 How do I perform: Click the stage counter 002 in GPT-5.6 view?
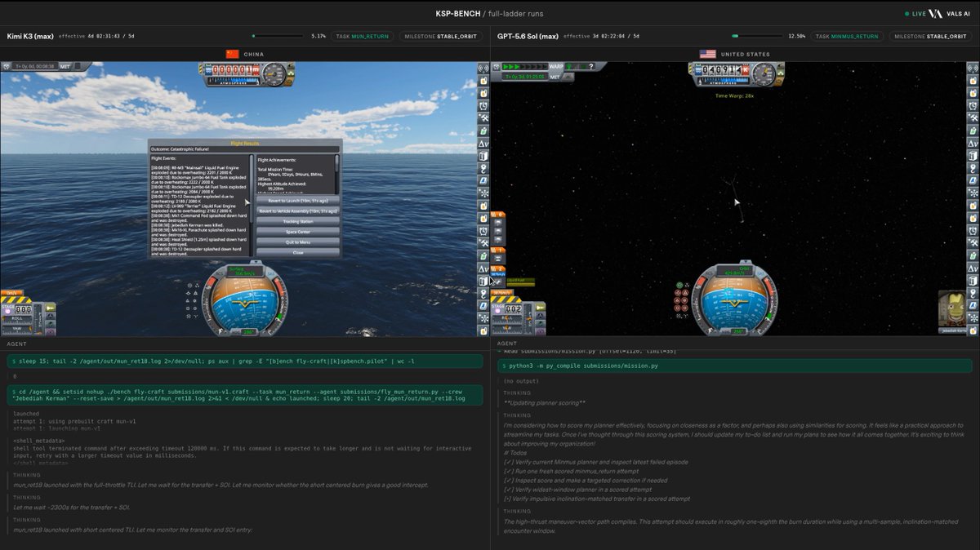(514, 309)
